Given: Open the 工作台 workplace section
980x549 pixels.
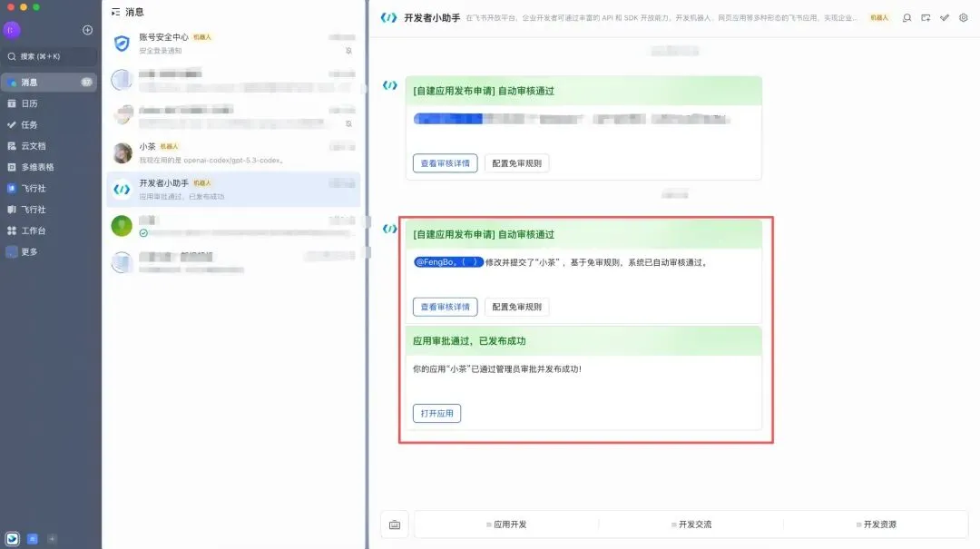Looking at the screenshot, I should [50, 230].
